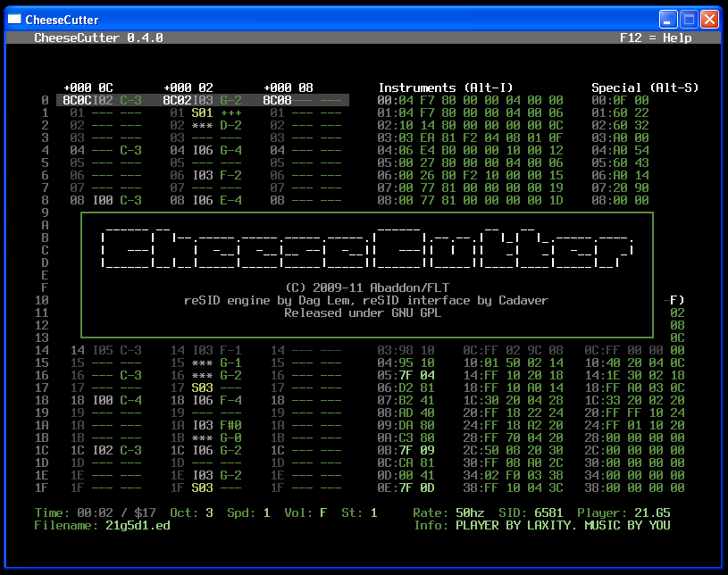Click the 'Player: 21.G5' status entry
Image resolution: width=728 pixels, height=575 pixels.
tap(624, 512)
